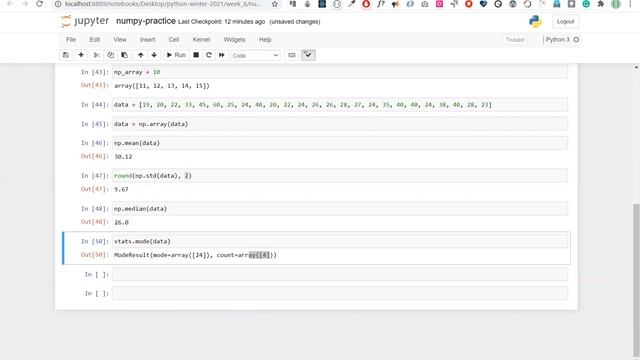Move selected cell down arrow icon
This screenshot has height=360, width=640.
tap(154, 55)
